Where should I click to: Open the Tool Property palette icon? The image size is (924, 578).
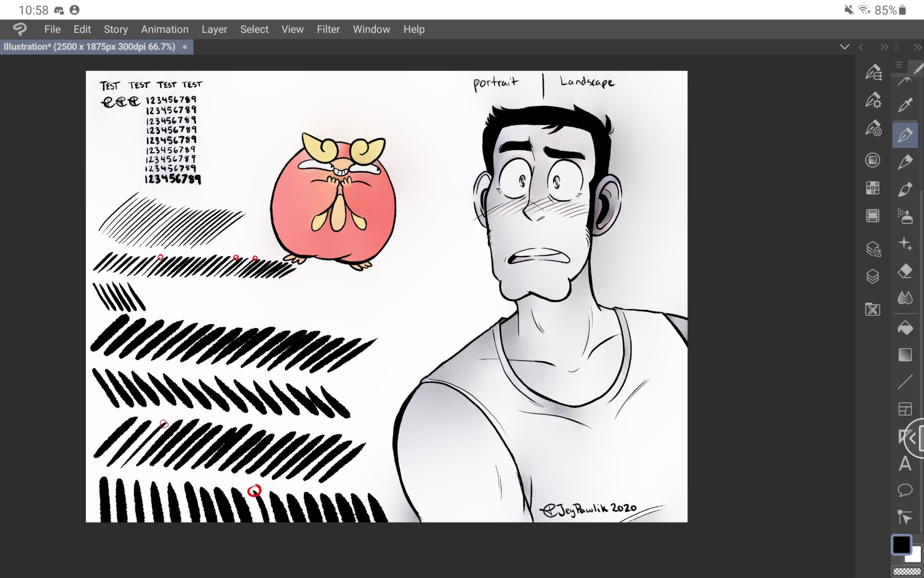[873, 100]
